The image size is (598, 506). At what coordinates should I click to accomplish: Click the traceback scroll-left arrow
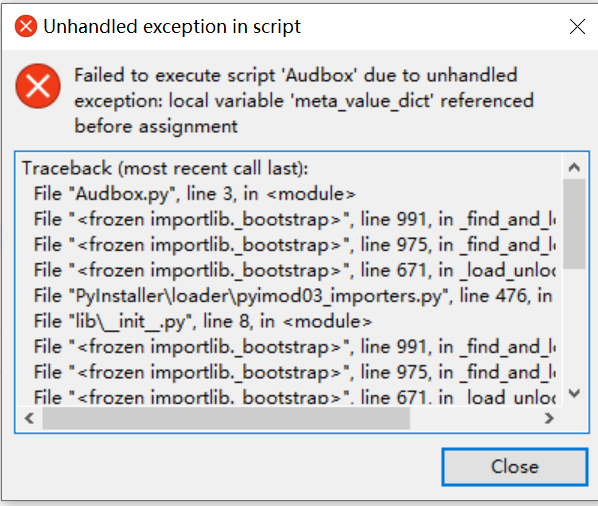29,418
